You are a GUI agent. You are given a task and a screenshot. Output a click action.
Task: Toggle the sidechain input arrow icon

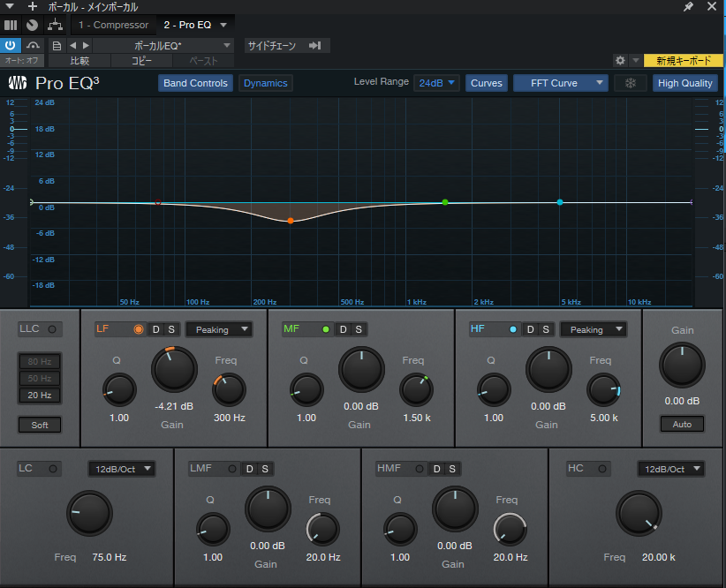click(x=315, y=45)
